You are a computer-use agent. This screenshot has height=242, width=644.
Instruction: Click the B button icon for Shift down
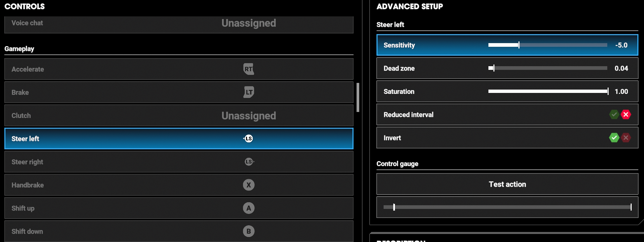pos(249,231)
